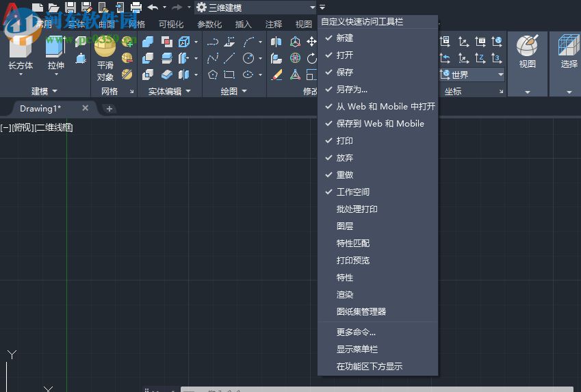
Task: Click the Redo arrow icon
Action: (x=177, y=7)
